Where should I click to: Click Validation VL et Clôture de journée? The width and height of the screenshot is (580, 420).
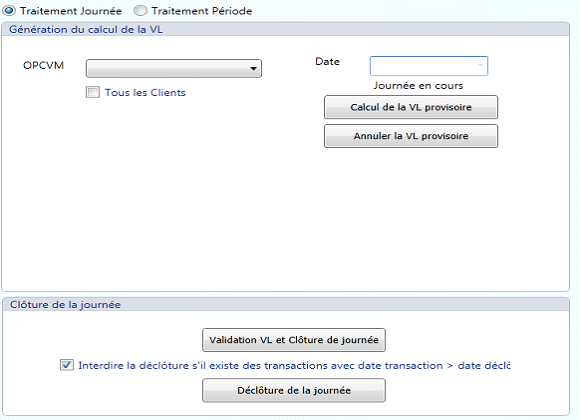[x=294, y=340]
